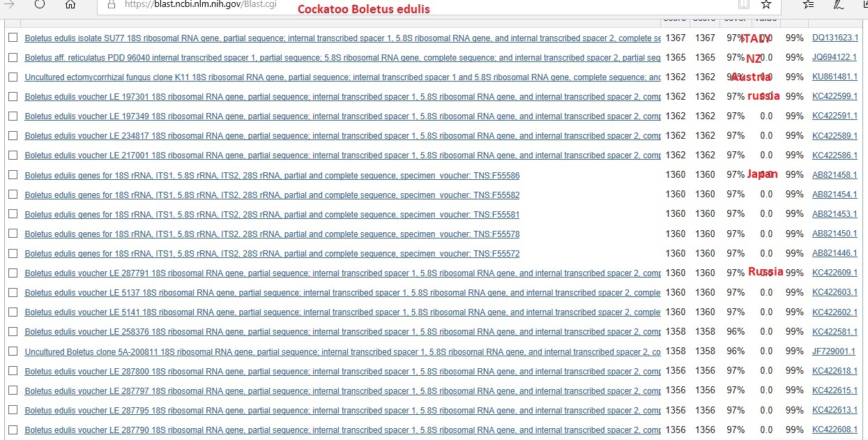Tick checkbox for Uncultured ectomycorrhizal fungus clone K11

pyautogui.click(x=13, y=77)
